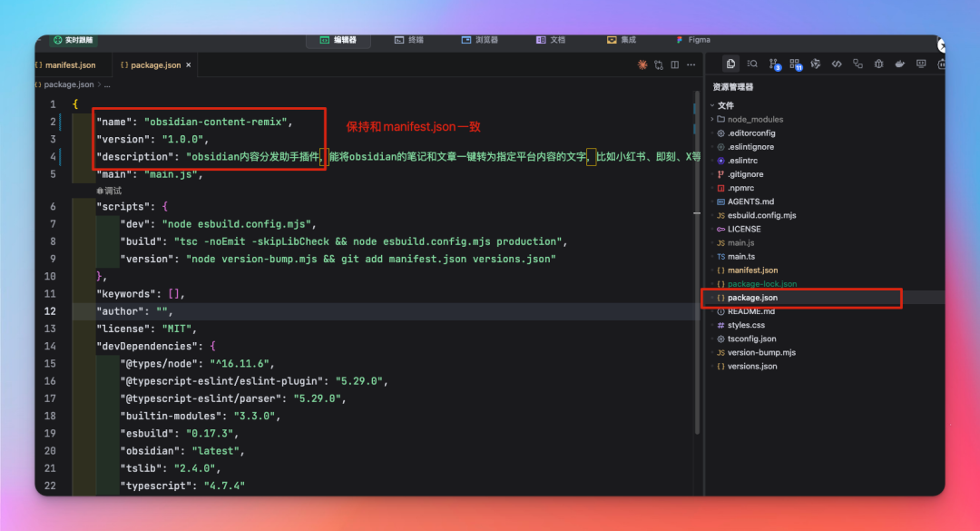980x531 pixels.
Task: Open .eslintrc in file tree
Action: [742, 161]
